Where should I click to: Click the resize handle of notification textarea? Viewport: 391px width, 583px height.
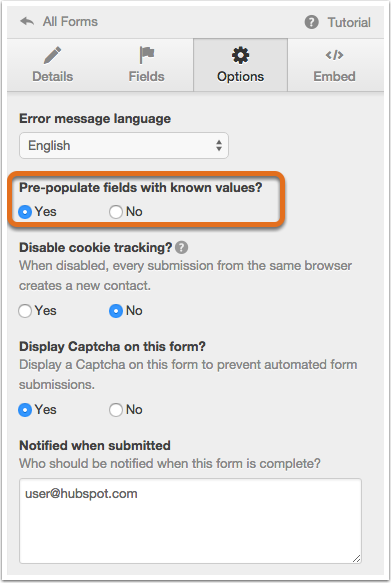[356, 558]
